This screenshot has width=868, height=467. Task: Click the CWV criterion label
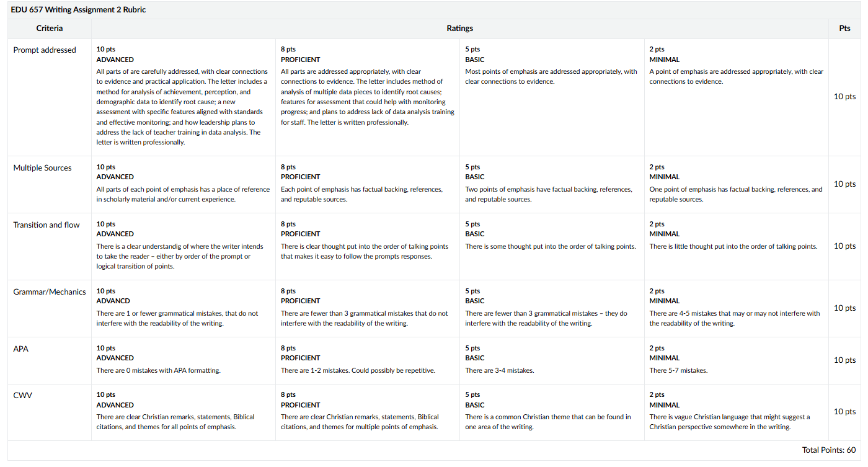[22, 396]
